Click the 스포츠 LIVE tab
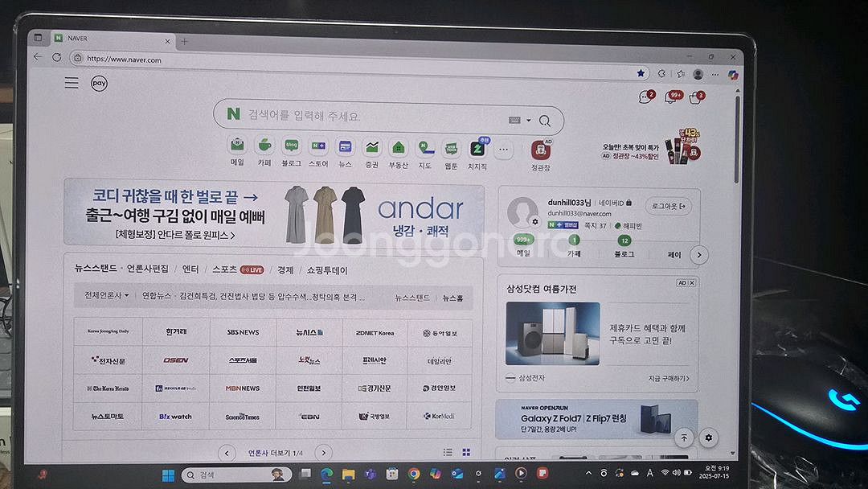The image size is (868, 489). [238, 269]
